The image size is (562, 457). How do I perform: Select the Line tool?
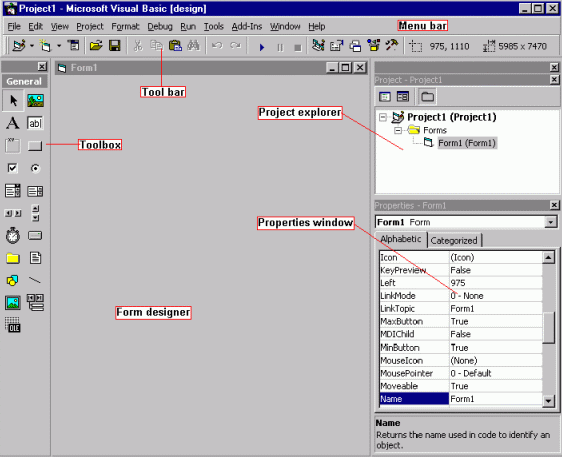pyautogui.click(x=35, y=280)
